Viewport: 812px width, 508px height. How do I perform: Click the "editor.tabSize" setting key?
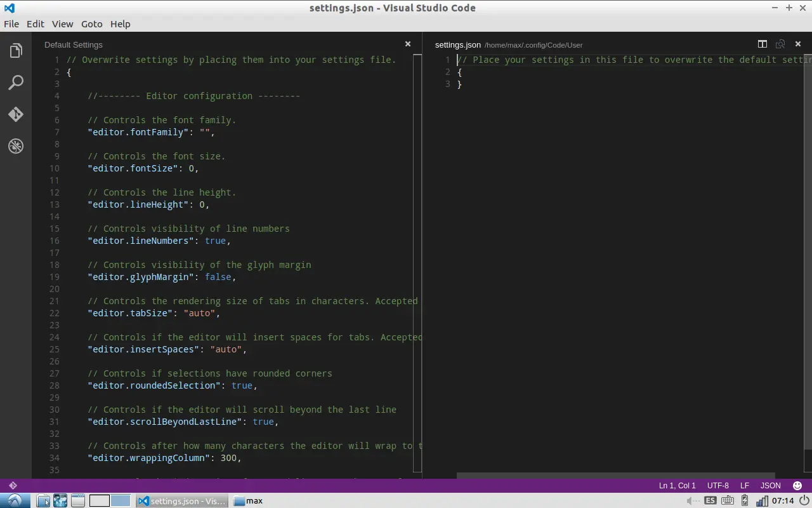130,313
